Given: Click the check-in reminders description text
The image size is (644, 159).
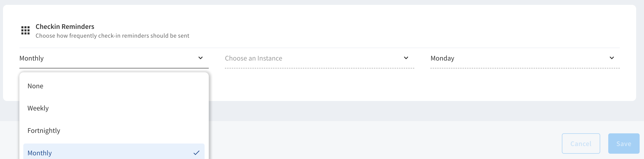Looking at the screenshot, I should (112, 36).
